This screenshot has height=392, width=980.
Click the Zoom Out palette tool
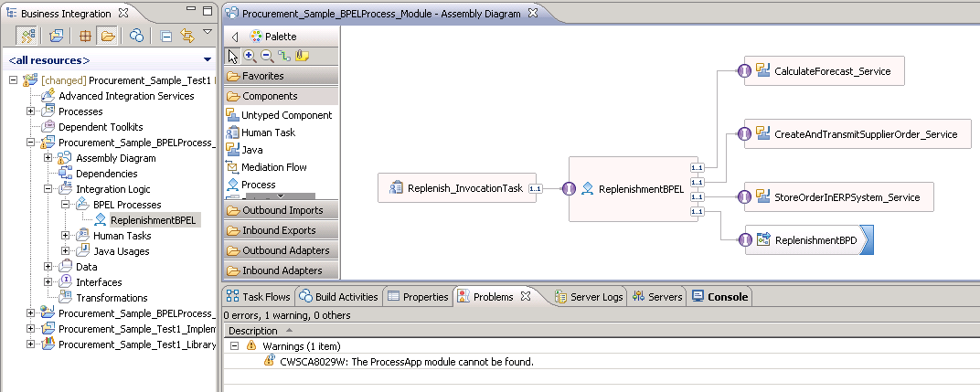[266, 56]
